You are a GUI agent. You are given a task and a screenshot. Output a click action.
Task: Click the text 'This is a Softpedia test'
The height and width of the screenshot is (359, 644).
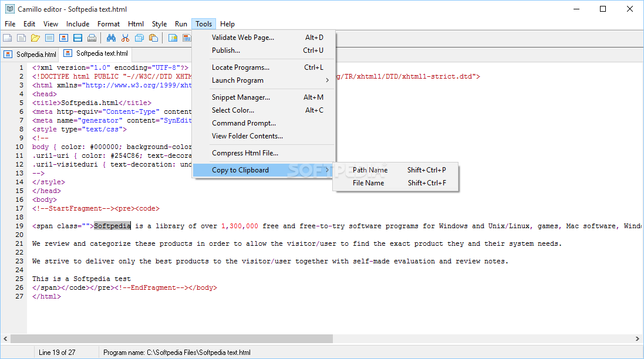pyautogui.click(x=82, y=279)
